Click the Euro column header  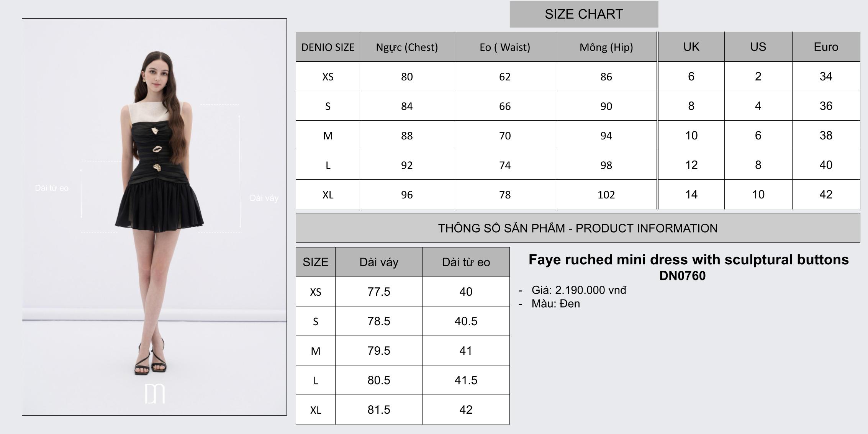(825, 47)
